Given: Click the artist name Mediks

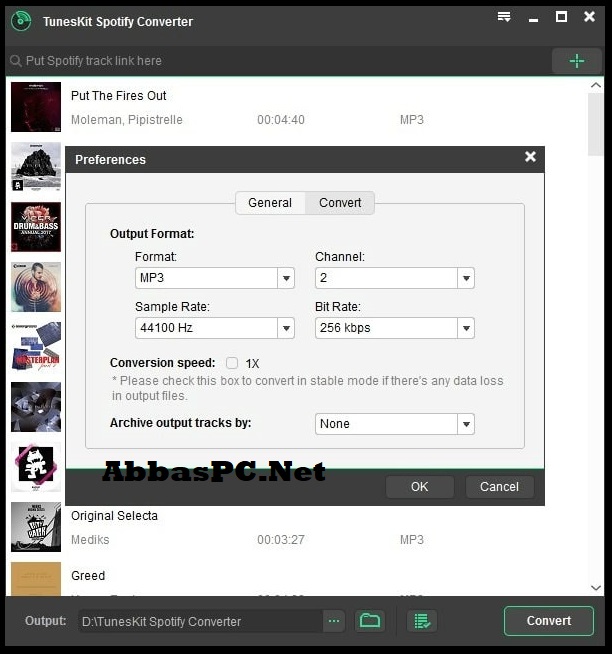Looking at the screenshot, I should 90,540.
